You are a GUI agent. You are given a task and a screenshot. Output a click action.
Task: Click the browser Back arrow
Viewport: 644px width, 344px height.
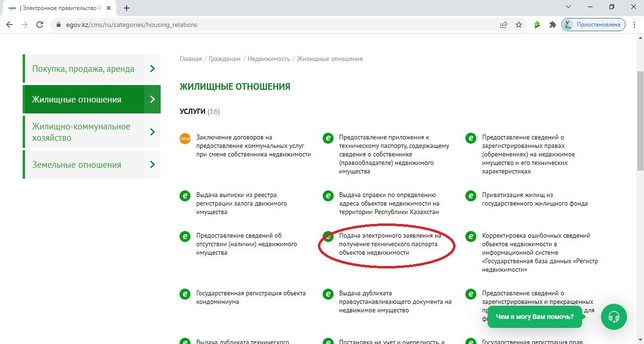9,25
